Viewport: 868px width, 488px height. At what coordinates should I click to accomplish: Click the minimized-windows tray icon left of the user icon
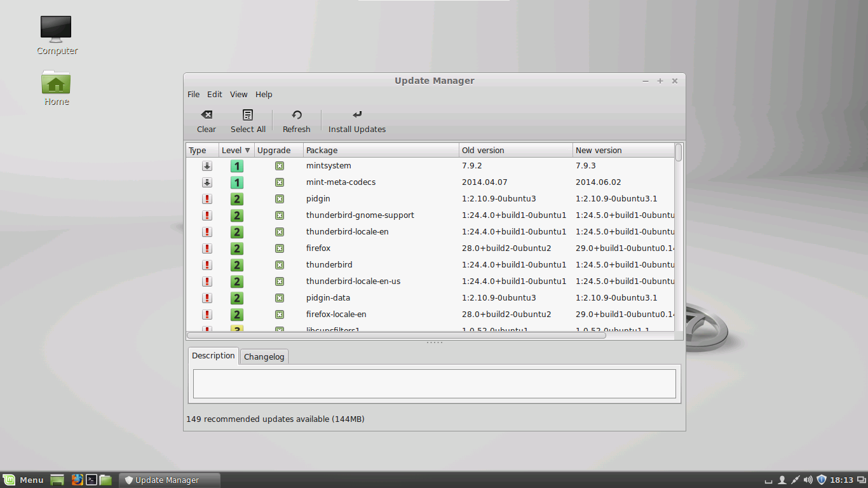(x=769, y=481)
